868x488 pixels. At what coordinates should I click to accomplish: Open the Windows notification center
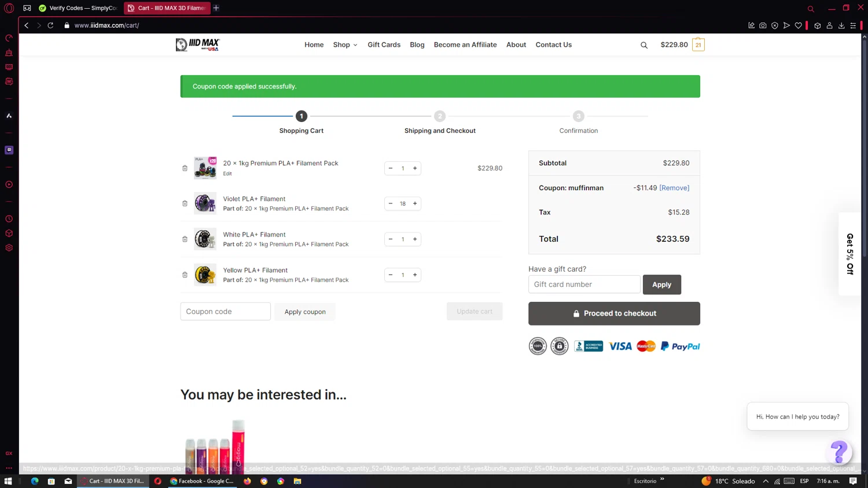tap(853, 481)
